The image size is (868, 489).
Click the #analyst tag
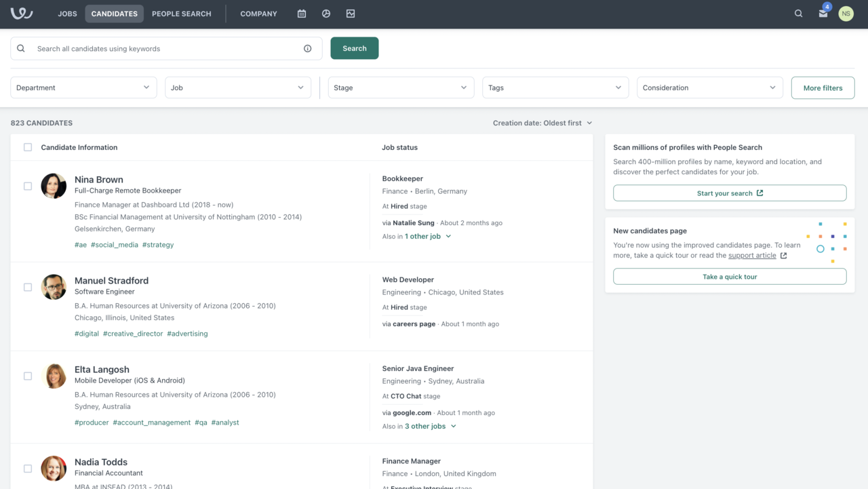(225, 423)
